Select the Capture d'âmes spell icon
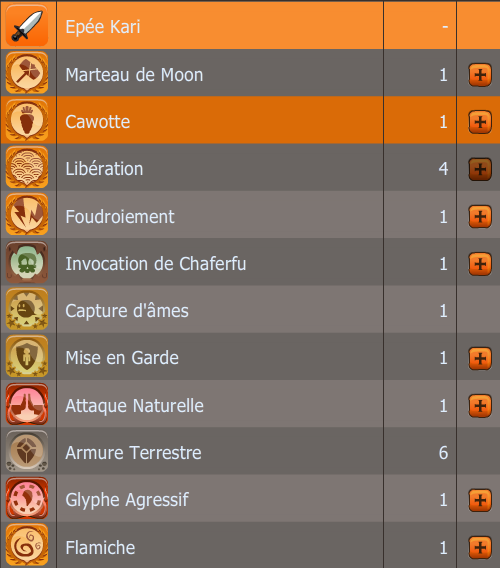The width and height of the screenshot is (500, 568). tap(27, 309)
